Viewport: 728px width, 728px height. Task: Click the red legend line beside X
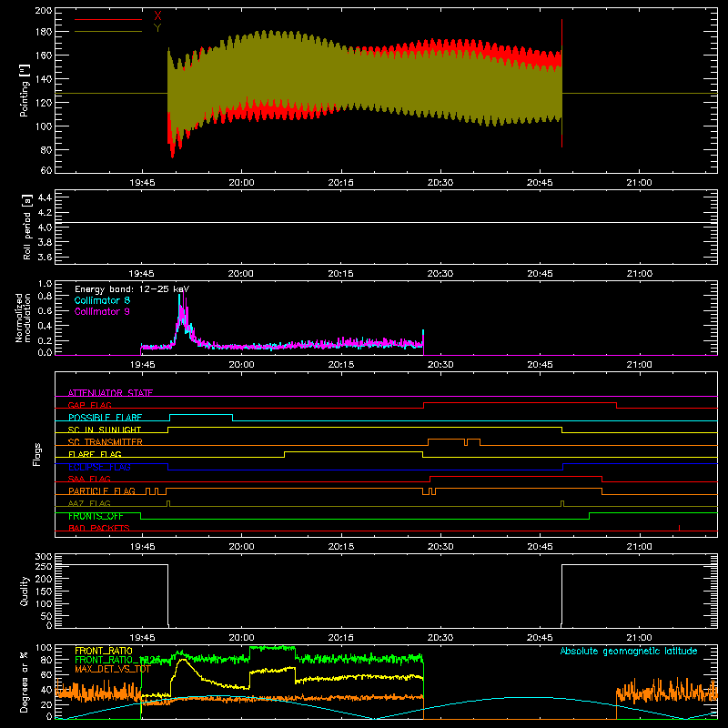108,19
